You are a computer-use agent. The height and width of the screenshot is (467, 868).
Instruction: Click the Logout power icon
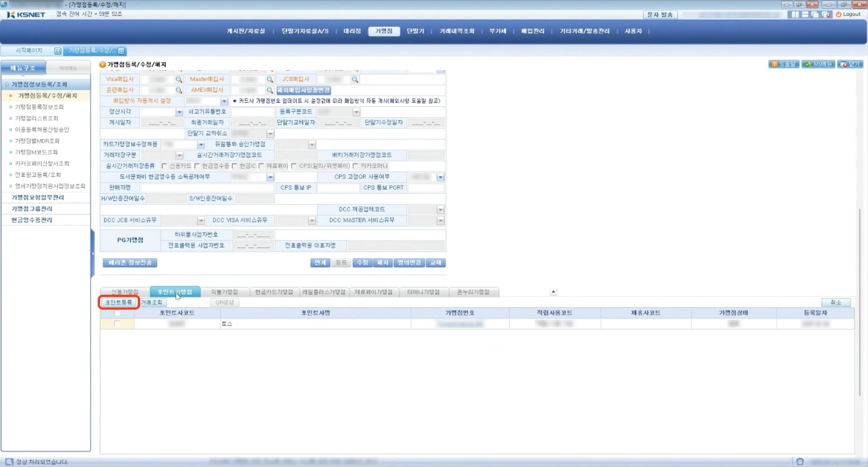point(838,14)
